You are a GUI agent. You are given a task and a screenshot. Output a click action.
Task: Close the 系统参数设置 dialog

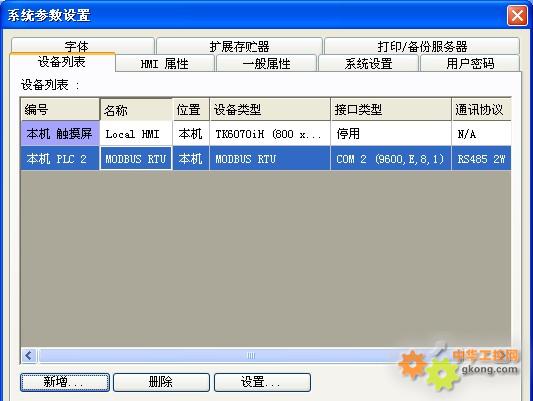pyautogui.click(x=517, y=15)
